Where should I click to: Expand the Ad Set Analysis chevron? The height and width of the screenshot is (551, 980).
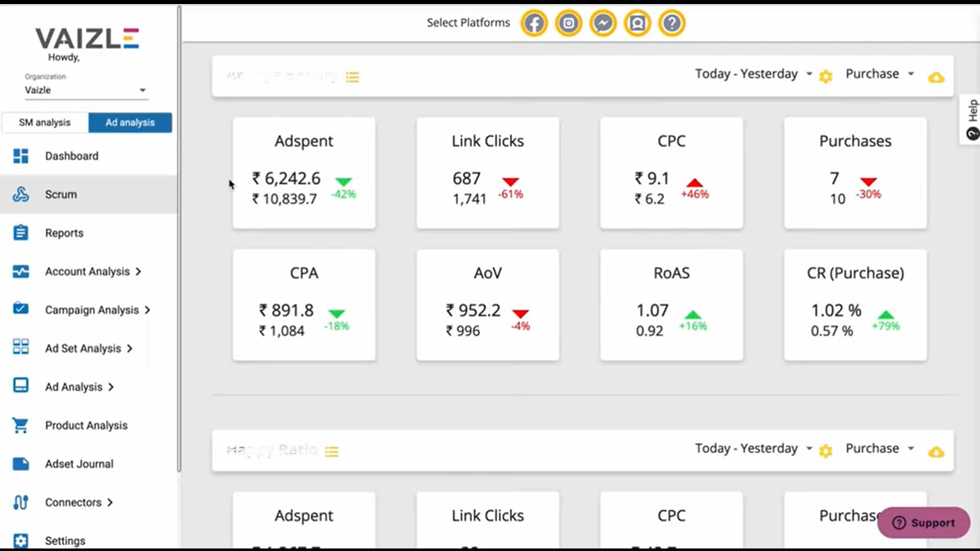pos(129,348)
